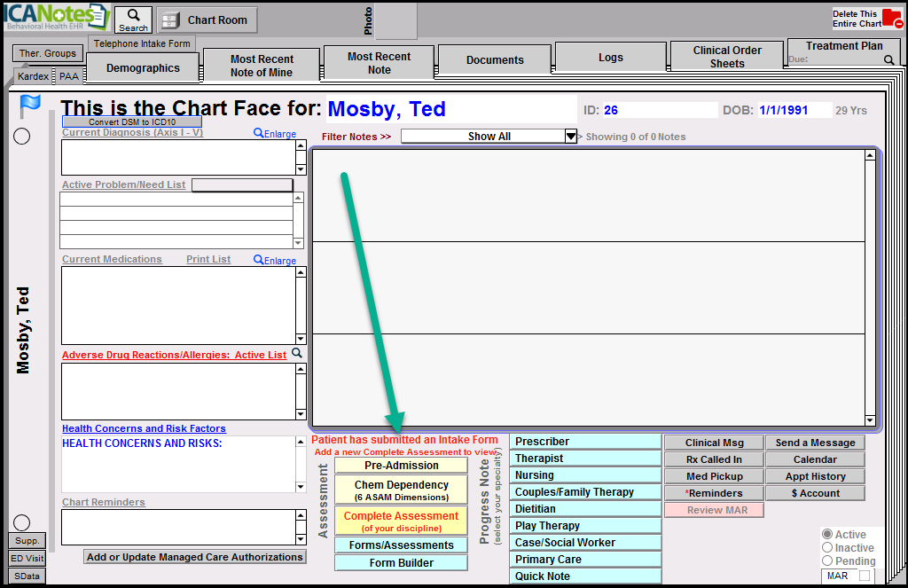This screenshot has width=908, height=588.
Task: Check the MAR checkbox
Action: [864, 576]
